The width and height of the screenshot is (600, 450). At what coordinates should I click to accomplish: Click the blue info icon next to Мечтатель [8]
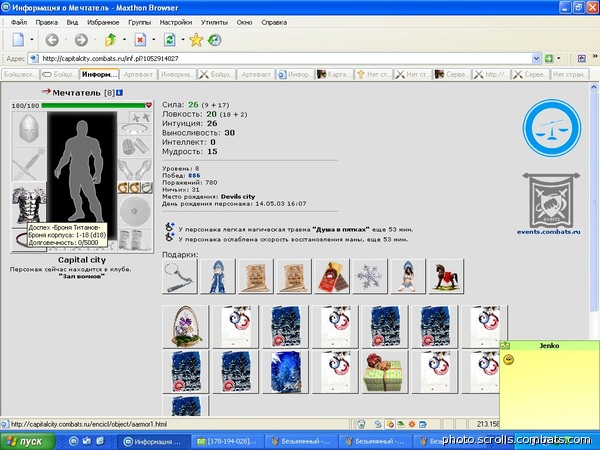119,93
